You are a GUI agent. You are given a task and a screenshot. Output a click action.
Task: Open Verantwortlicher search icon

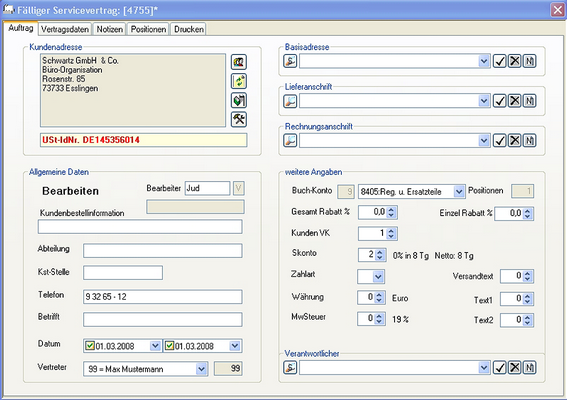290,368
